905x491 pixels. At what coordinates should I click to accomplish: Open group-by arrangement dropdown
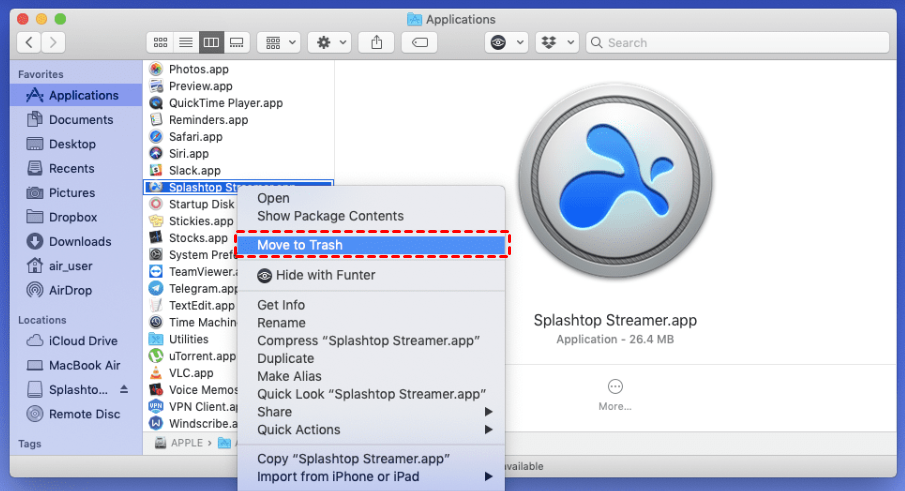279,43
